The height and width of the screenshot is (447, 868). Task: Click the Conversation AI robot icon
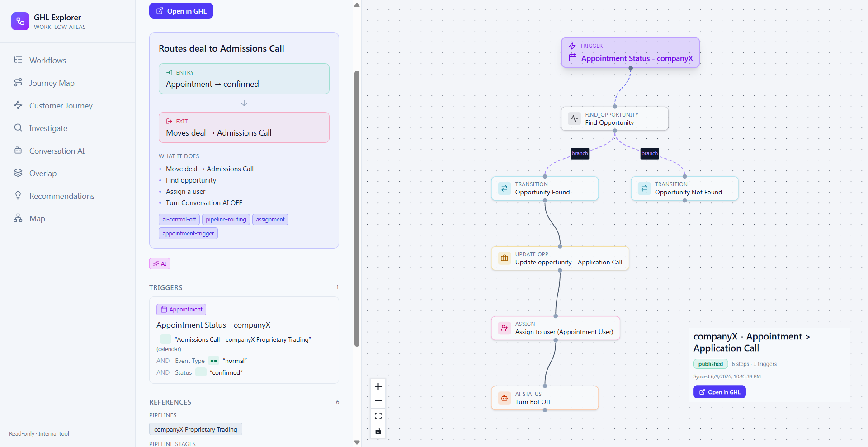(x=18, y=150)
